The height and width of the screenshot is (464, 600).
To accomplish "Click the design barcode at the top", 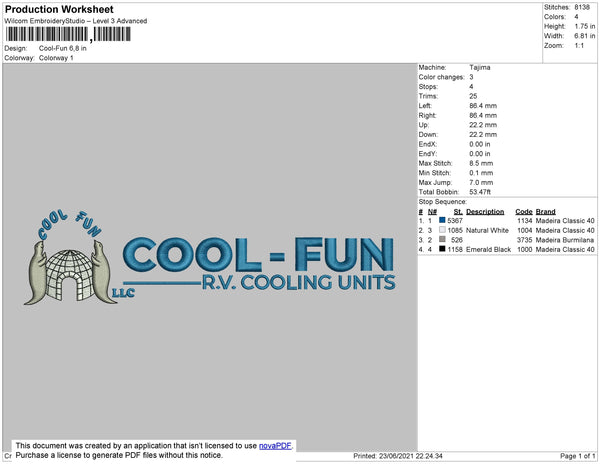I will point(68,34).
